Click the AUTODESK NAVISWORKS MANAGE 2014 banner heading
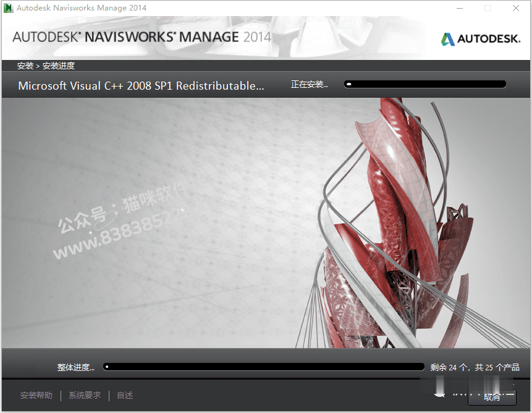Image resolution: width=532 pixels, height=413 pixels. click(142, 37)
